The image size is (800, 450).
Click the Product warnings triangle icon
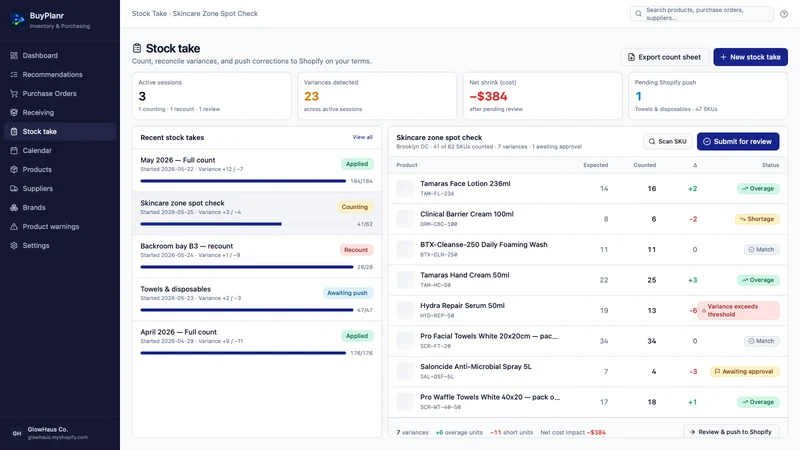pyautogui.click(x=14, y=227)
